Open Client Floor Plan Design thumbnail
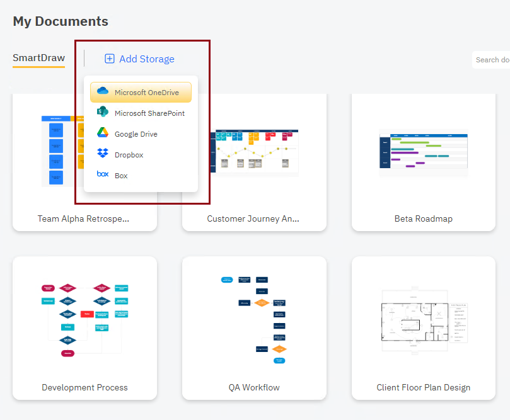Image resolution: width=510 pixels, height=420 pixels. (x=423, y=320)
